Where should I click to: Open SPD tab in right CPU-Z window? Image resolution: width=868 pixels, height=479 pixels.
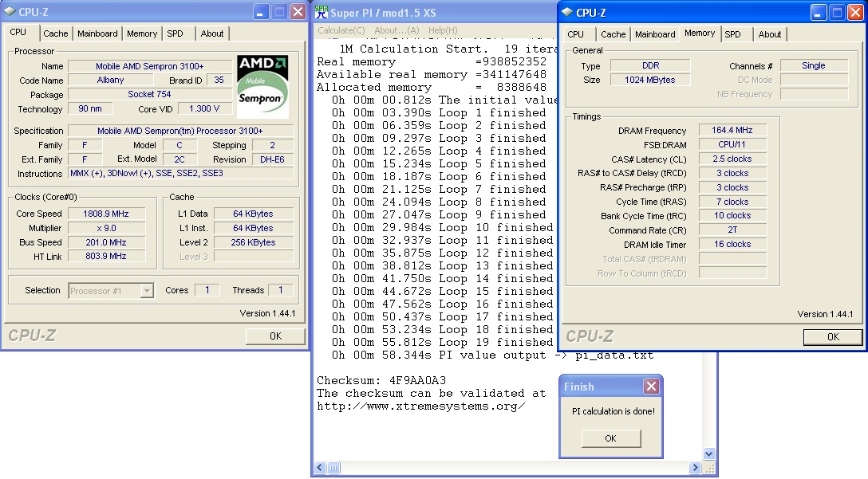click(733, 34)
